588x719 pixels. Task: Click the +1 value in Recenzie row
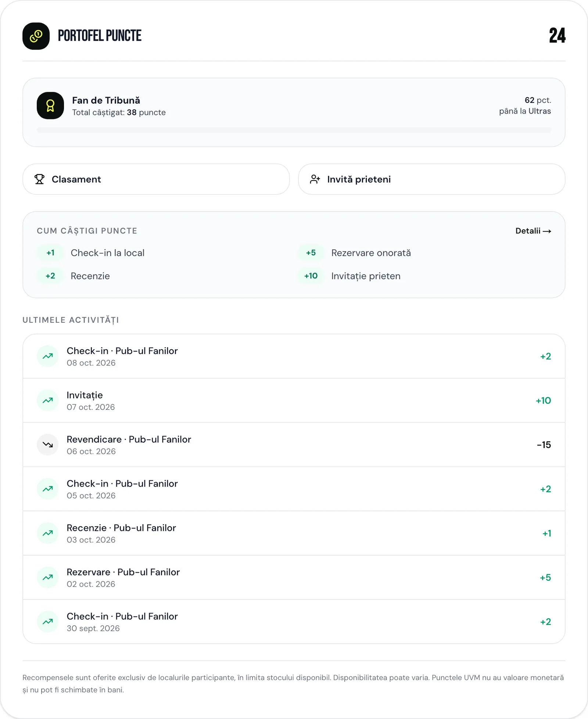pyautogui.click(x=547, y=533)
